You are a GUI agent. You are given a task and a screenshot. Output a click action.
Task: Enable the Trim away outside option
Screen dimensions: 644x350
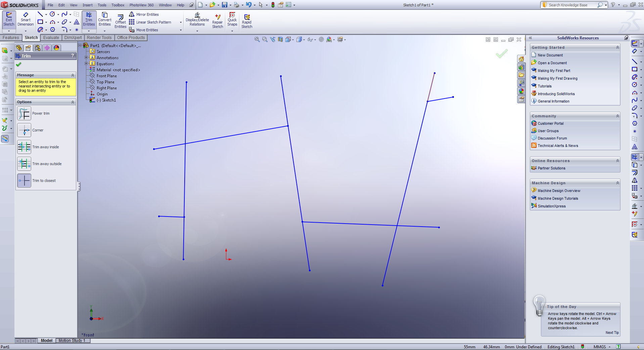24,164
